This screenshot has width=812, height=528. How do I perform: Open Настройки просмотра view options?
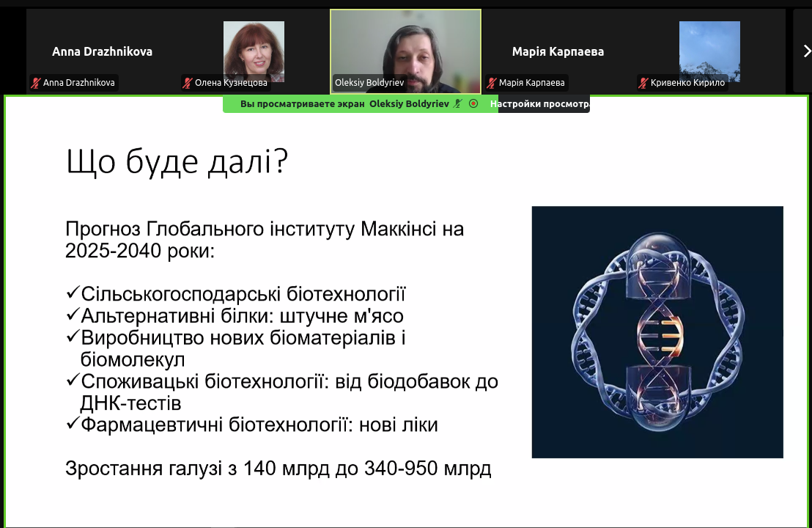539,103
